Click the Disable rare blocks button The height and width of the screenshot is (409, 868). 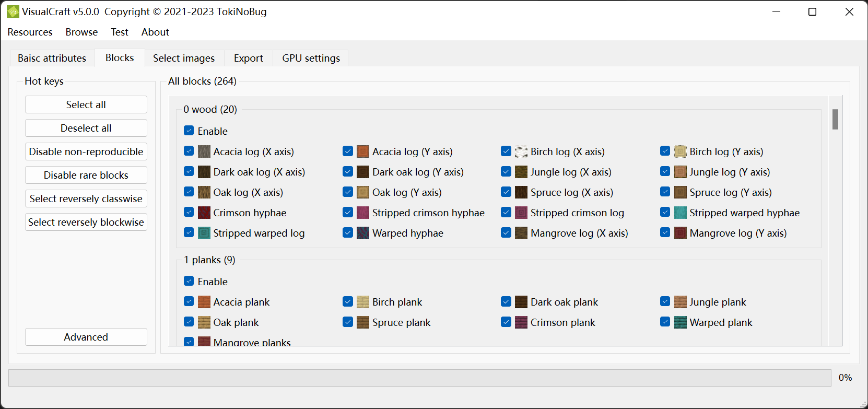click(x=86, y=175)
